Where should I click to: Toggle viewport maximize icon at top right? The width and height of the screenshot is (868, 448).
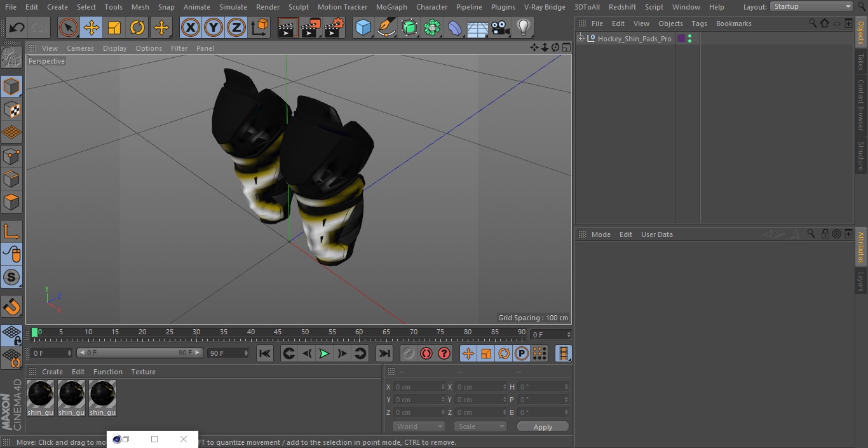(x=566, y=48)
